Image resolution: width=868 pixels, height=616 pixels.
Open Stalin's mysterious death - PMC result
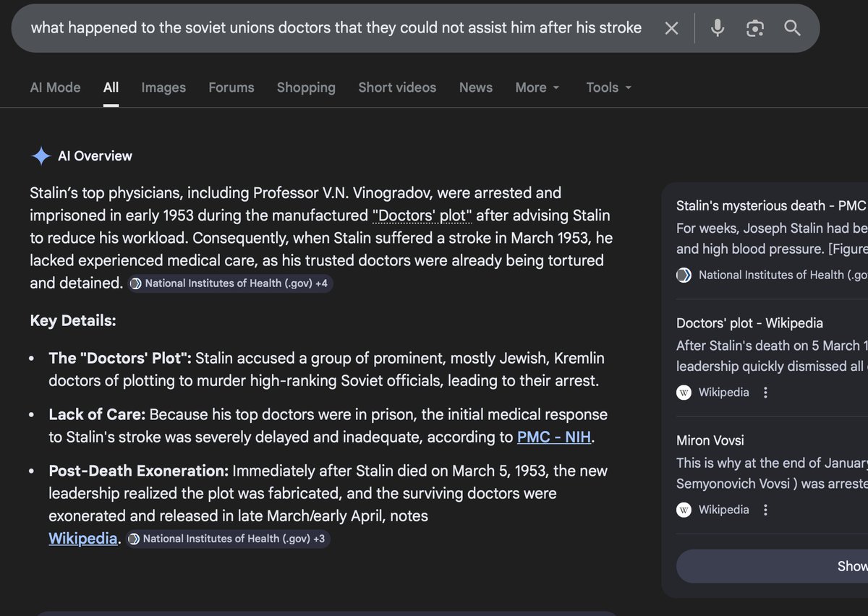[x=771, y=206]
